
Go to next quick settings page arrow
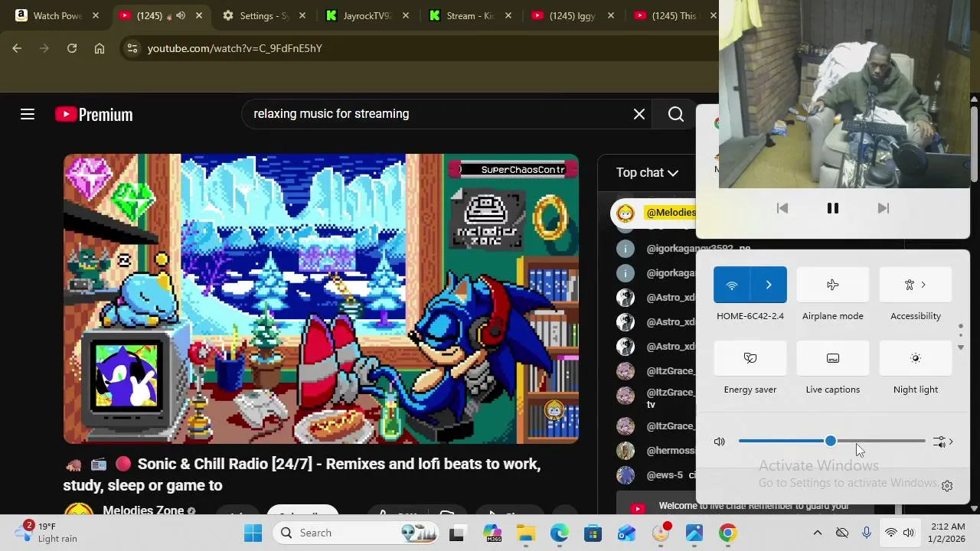click(x=961, y=347)
